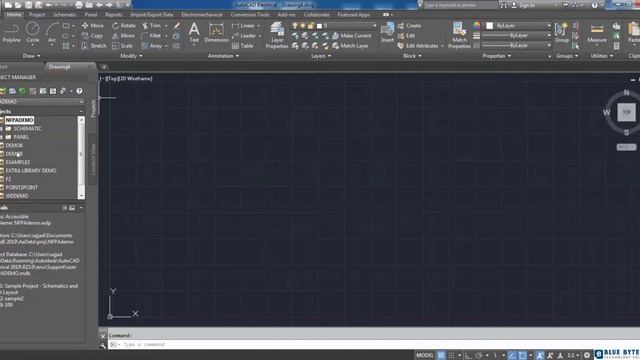Select the POINT2POINT project
This screenshot has width=640, height=360.
tap(21, 187)
